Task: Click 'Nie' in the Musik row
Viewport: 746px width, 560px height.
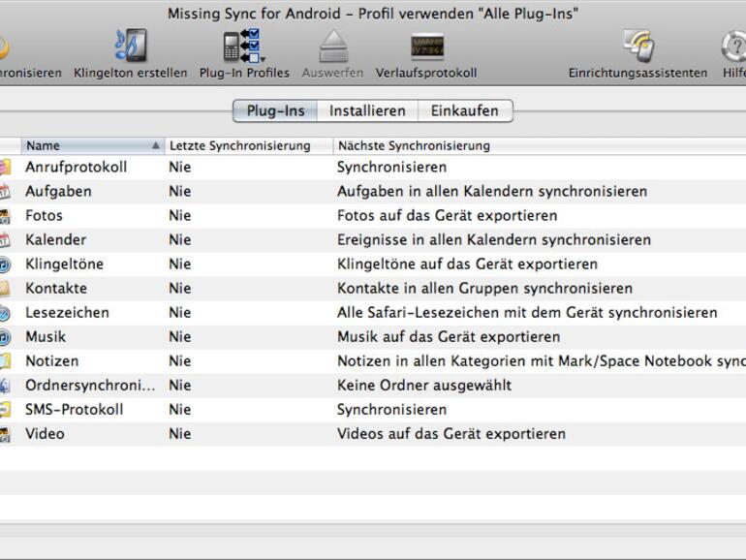Action: 180,337
